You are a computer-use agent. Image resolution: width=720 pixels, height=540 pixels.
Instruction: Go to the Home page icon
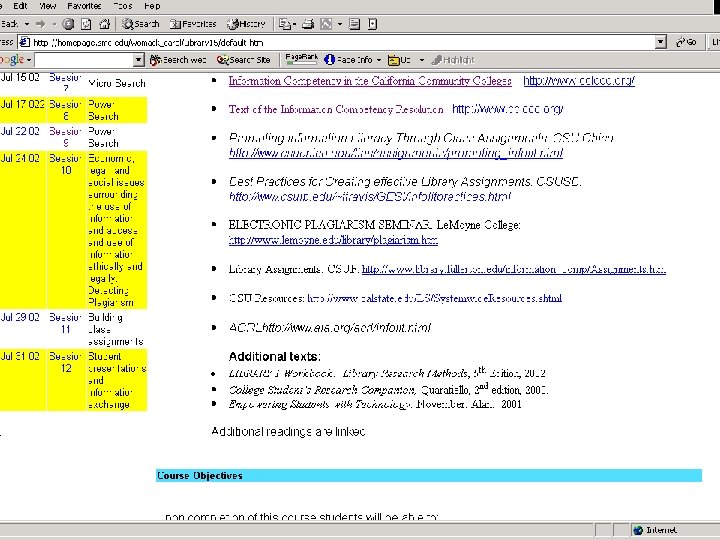point(105,24)
